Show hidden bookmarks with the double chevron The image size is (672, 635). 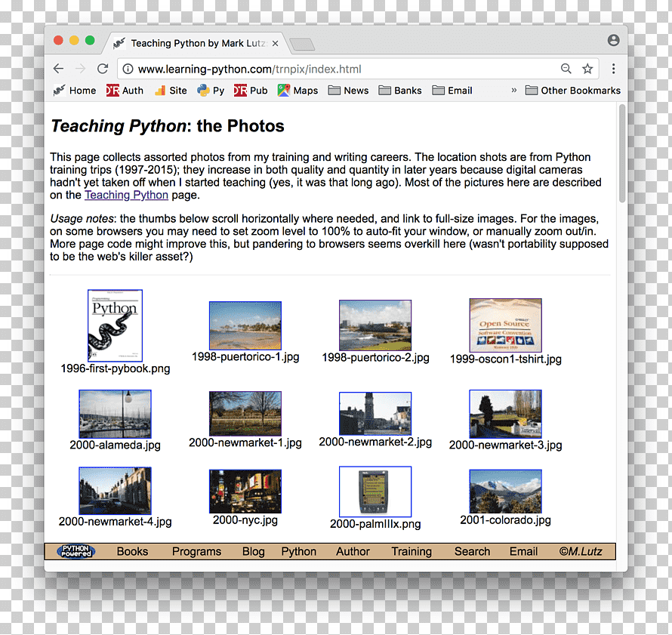[x=514, y=91]
